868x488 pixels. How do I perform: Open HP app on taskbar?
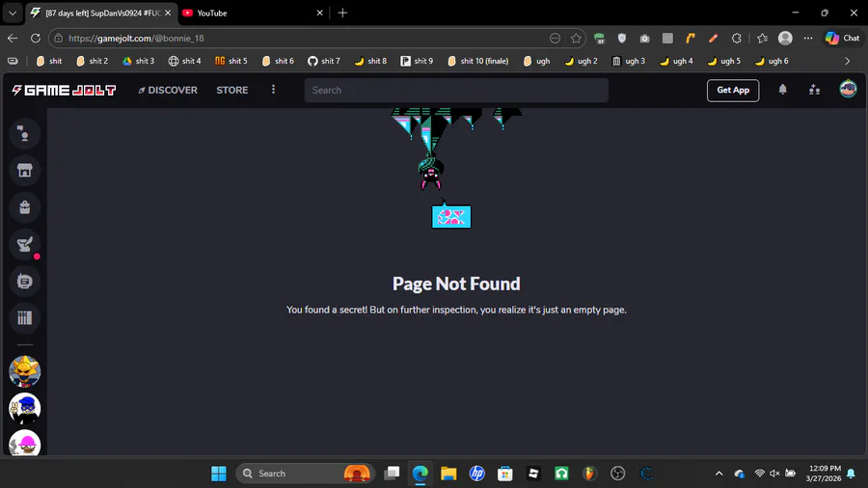pos(476,474)
